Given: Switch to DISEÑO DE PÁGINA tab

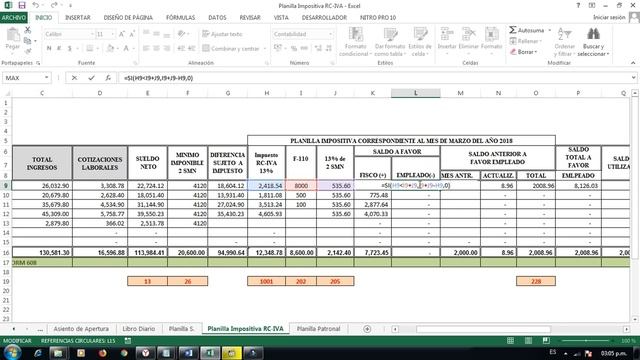Looking at the screenshot, I should pyautogui.click(x=128, y=18).
